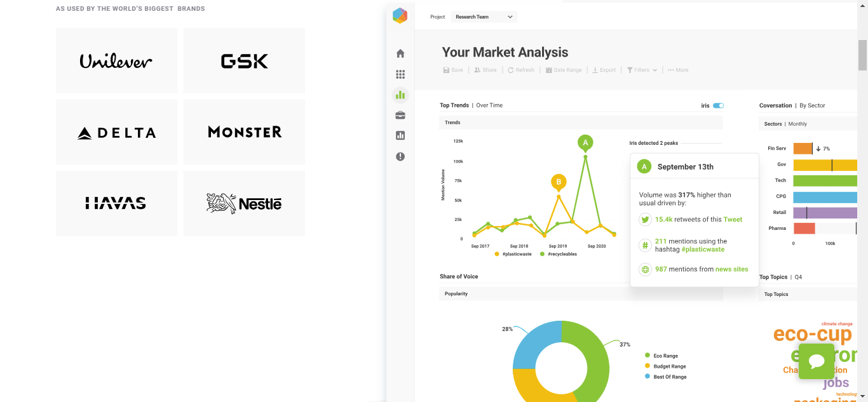Open the More options menu

[x=677, y=70]
